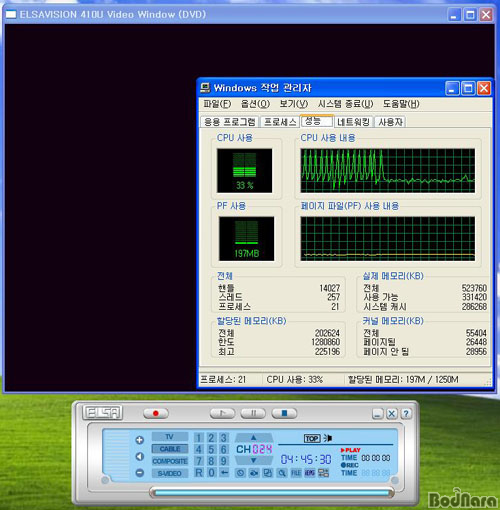The height and width of the screenshot is (510, 500).
Task: Open the 옵션(O) menu
Action: tap(255, 104)
